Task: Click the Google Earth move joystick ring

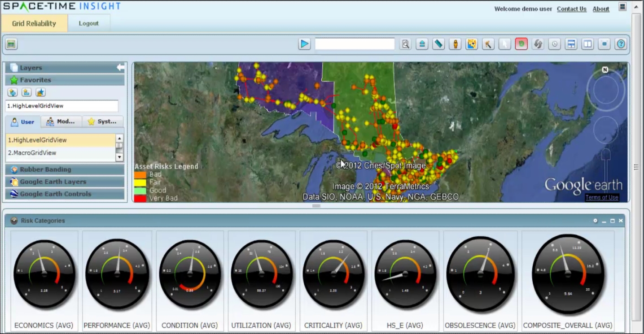Action: pos(606,130)
